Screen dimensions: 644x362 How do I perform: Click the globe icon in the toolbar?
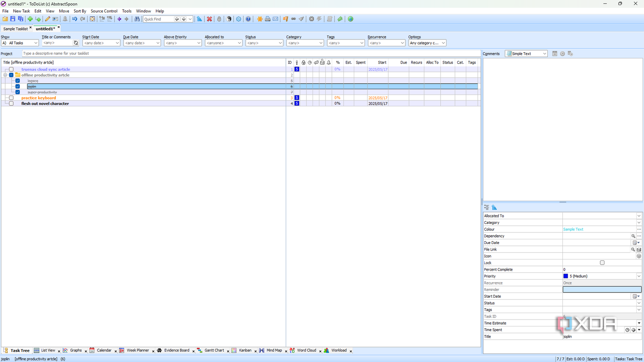tap(351, 19)
